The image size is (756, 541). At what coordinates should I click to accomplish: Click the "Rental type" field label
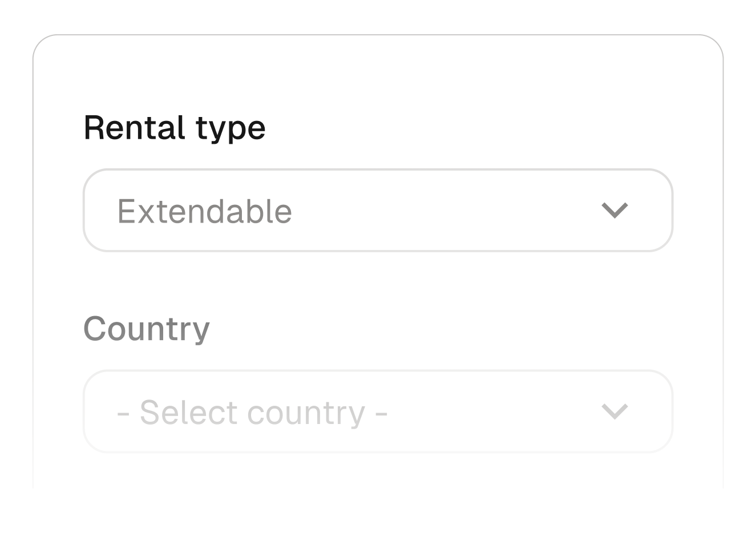pos(174,127)
